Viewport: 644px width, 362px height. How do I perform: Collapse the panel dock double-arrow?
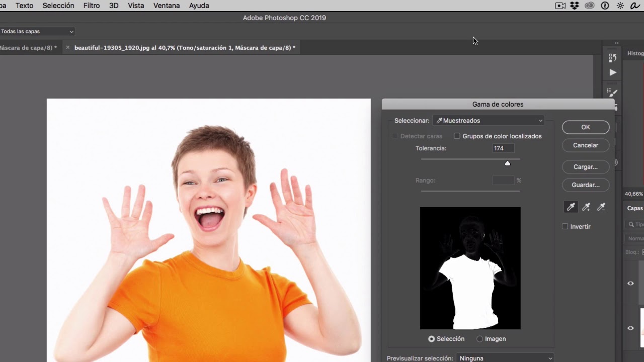(x=617, y=43)
